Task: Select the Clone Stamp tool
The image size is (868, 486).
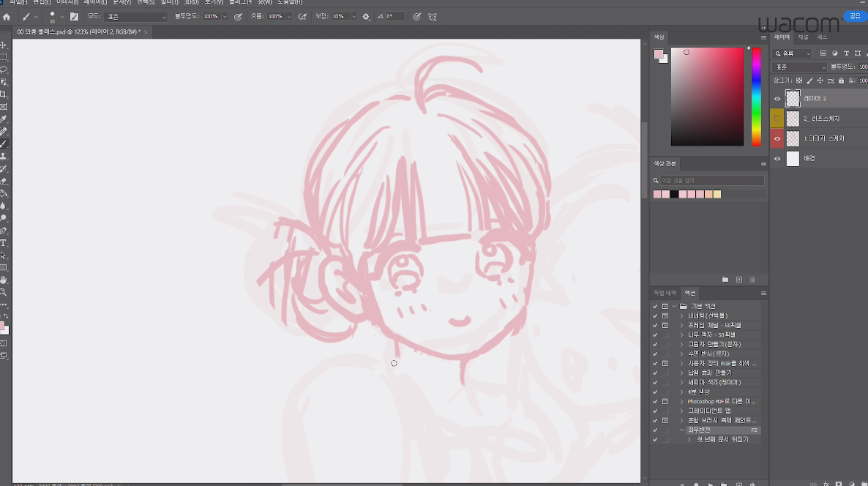Action: coord(4,156)
